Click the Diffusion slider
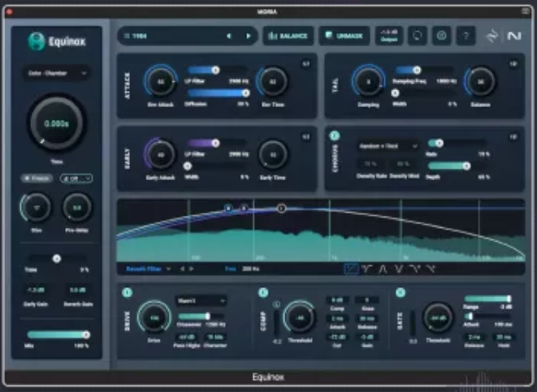This screenshot has width=537, height=392. 218,93
